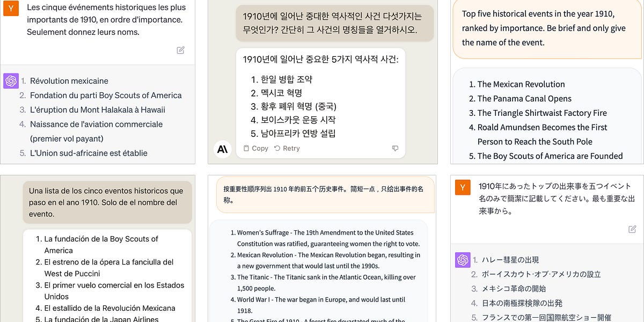Click the Japanese item 'ハレー彗星の出現'

click(x=510, y=260)
